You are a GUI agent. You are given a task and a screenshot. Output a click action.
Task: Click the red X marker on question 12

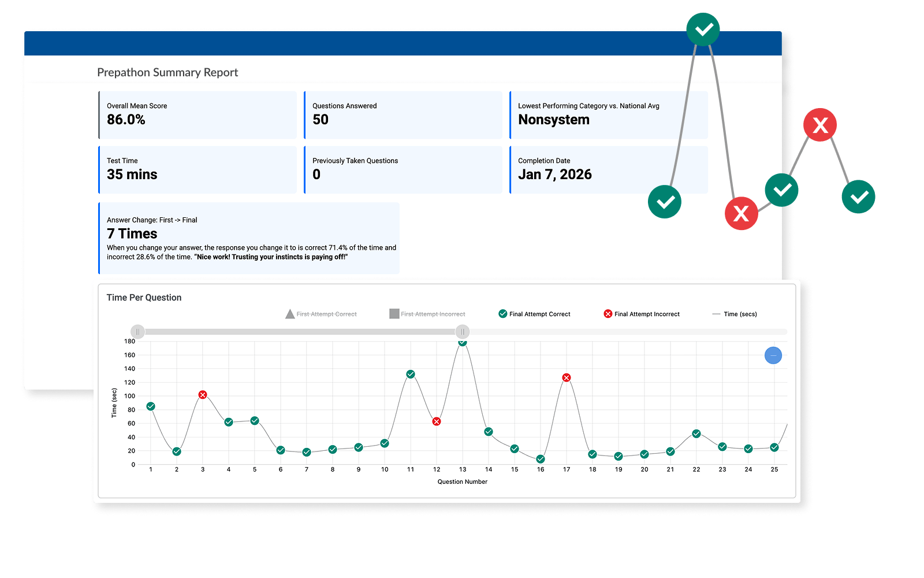(x=437, y=421)
